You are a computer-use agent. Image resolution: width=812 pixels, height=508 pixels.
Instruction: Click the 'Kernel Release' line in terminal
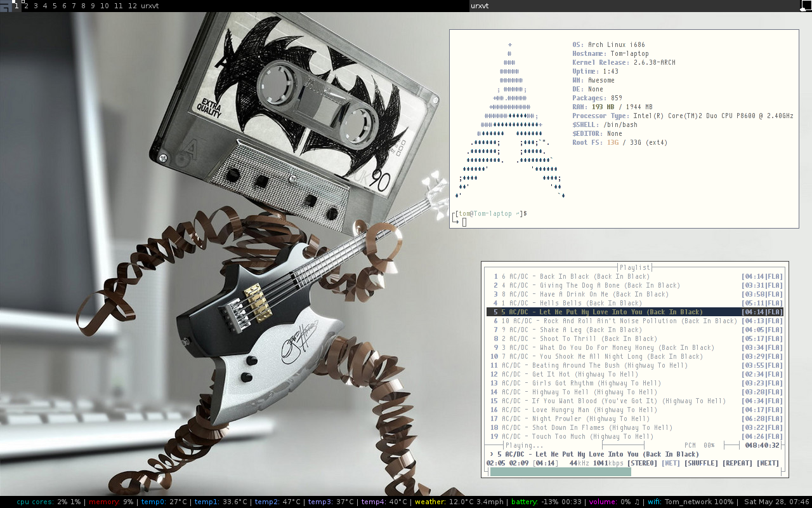(624, 62)
